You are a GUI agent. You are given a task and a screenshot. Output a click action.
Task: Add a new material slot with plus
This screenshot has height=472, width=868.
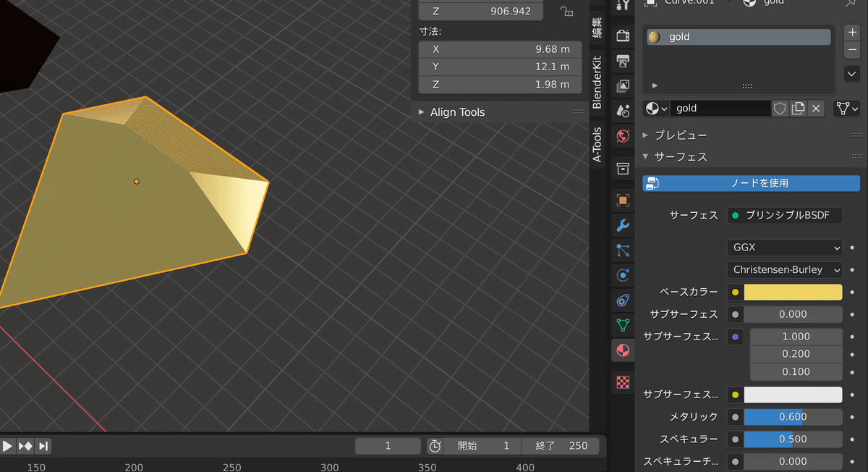[x=852, y=33]
